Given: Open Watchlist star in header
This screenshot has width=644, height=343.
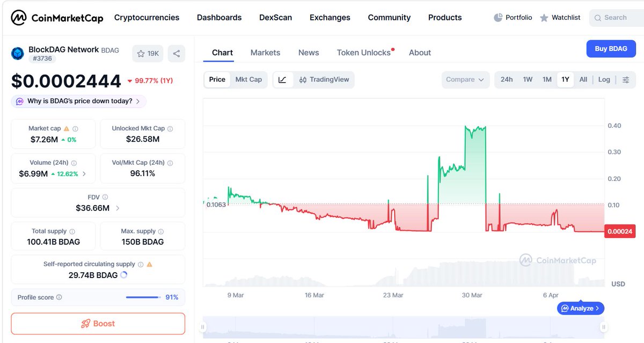Looking at the screenshot, I should tap(544, 18).
